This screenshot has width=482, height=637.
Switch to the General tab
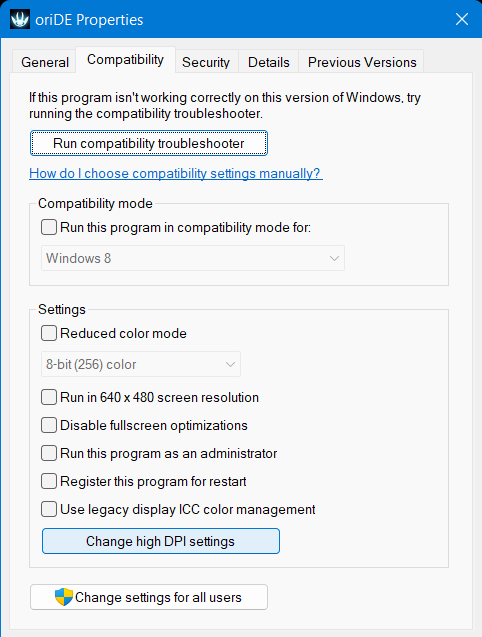click(x=45, y=62)
